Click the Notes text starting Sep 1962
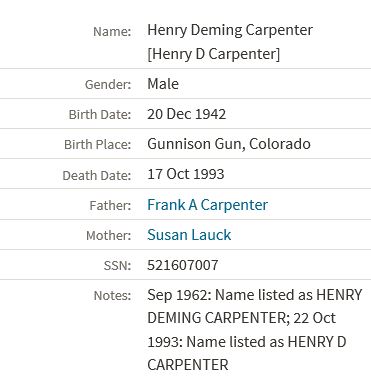 (255, 330)
